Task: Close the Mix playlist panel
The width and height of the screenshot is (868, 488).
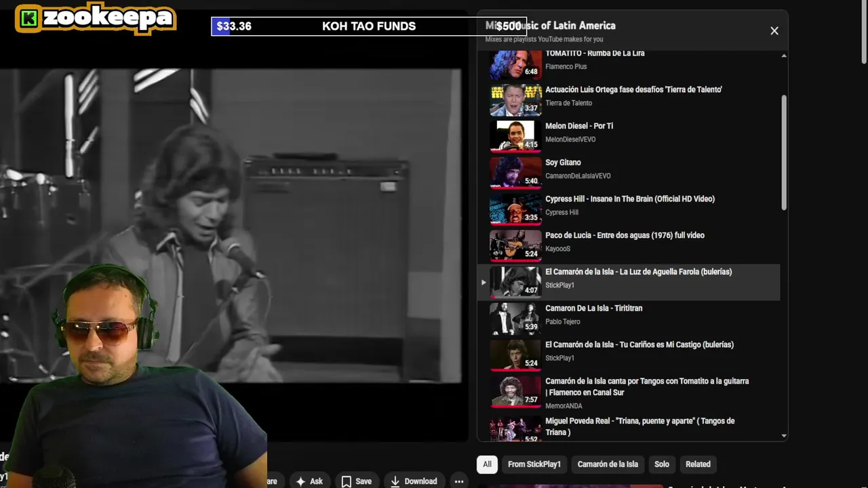Action: (774, 30)
